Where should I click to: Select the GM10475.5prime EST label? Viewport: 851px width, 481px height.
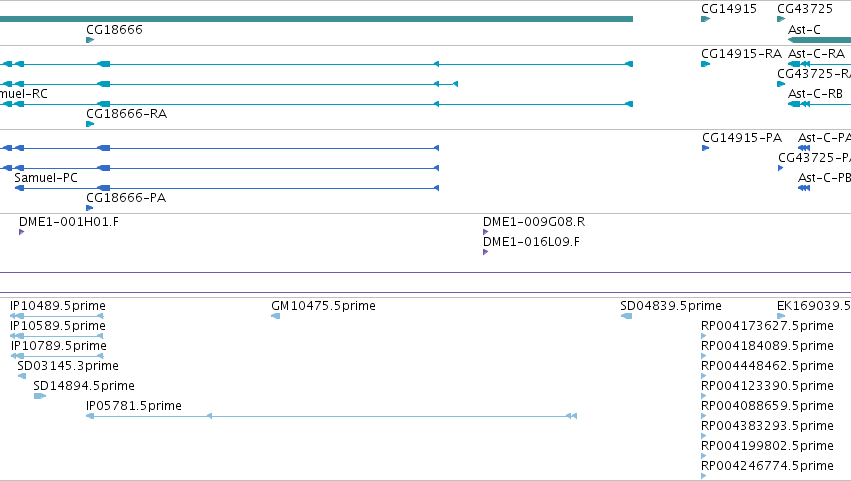click(x=323, y=306)
